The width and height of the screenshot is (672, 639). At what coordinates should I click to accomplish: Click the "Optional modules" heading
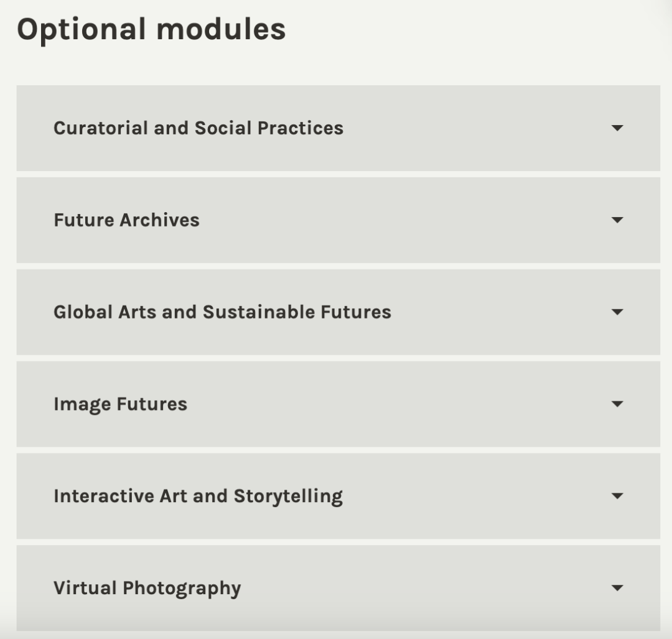[151, 29]
